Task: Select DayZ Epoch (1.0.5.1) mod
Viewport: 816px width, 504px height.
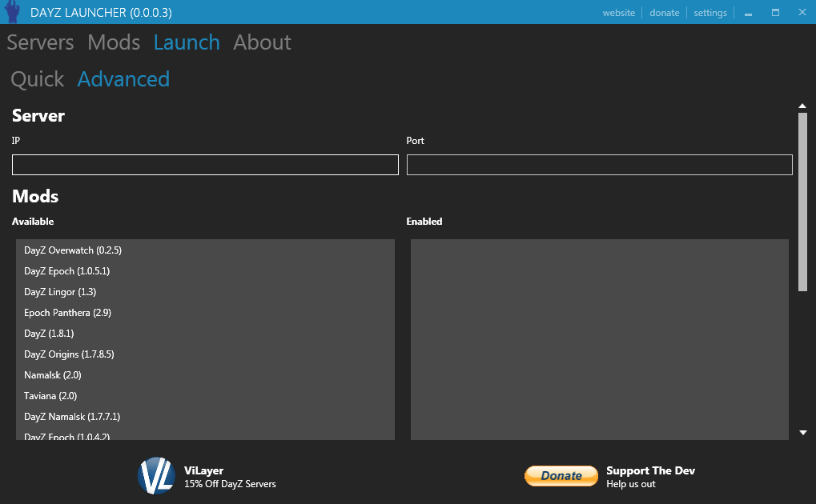Action: tap(205, 271)
